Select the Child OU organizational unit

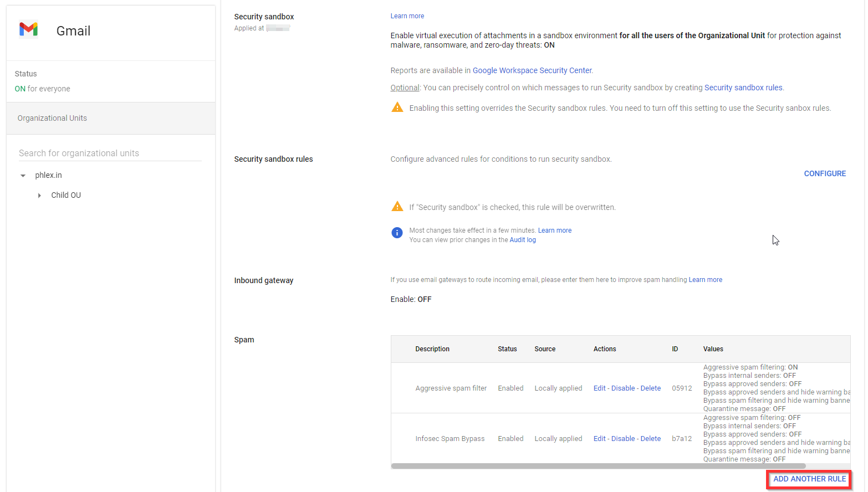(65, 195)
